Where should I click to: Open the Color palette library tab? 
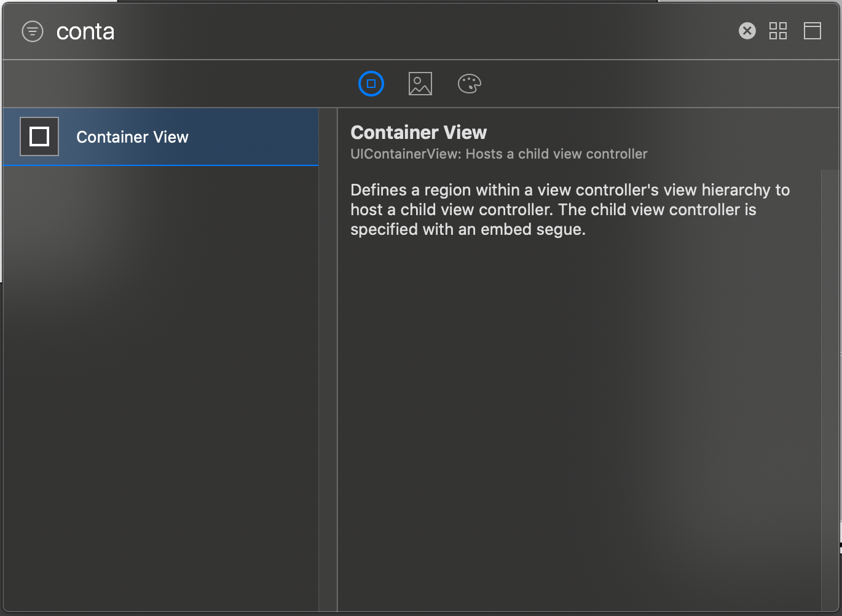[469, 84]
